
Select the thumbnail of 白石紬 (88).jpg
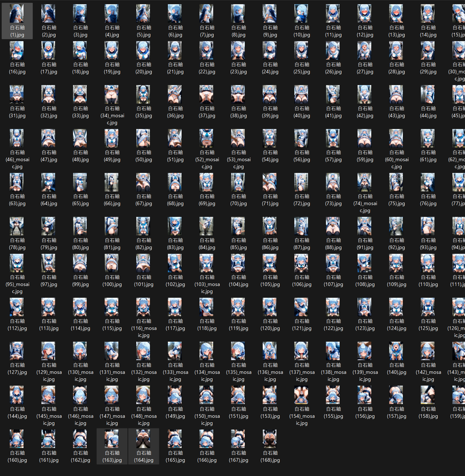point(333,226)
